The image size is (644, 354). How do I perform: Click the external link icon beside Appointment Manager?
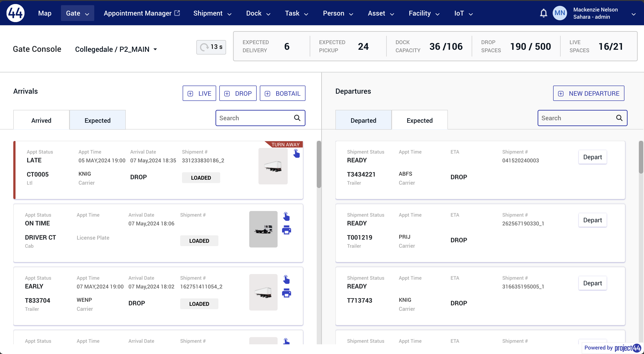pyautogui.click(x=177, y=13)
